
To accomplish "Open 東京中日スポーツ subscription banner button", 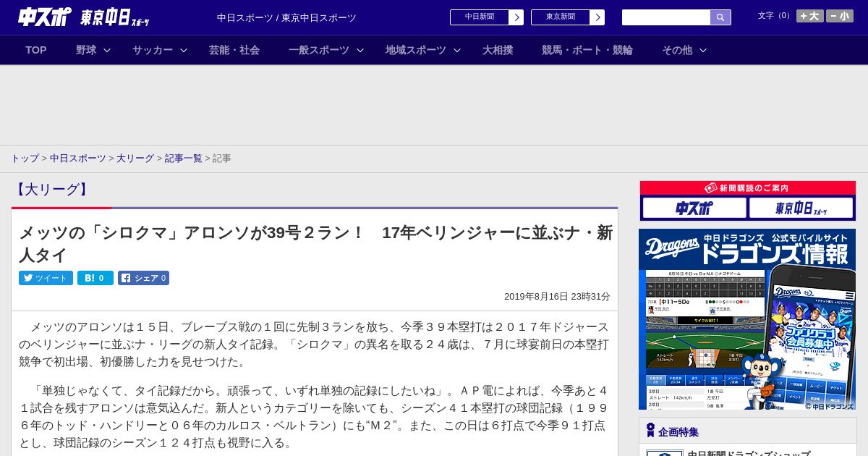I will click(801, 208).
